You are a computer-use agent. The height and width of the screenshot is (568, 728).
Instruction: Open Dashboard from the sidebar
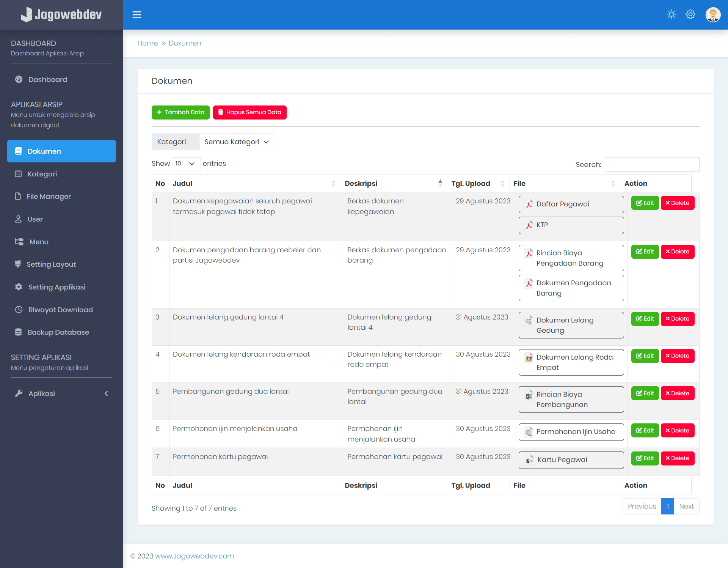pos(61,79)
